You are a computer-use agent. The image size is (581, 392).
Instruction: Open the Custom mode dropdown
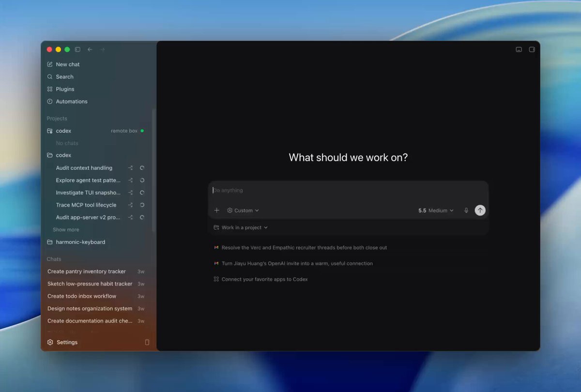point(243,211)
